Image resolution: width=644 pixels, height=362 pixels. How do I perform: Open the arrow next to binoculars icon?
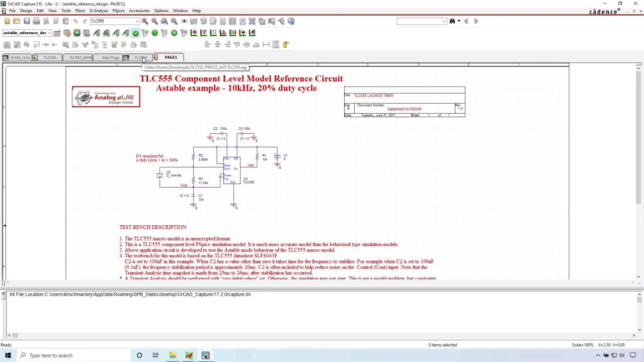point(458,21)
